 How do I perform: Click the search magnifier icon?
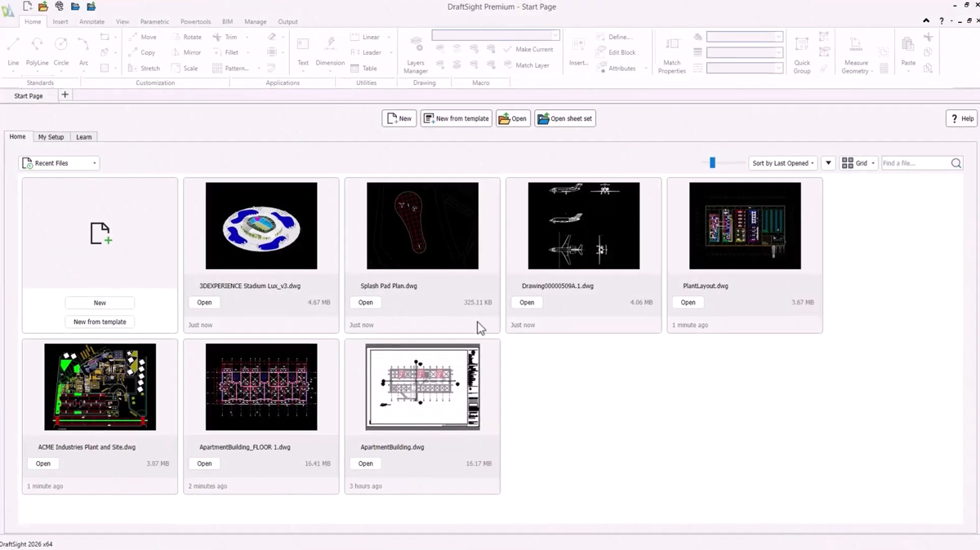coord(956,163)
